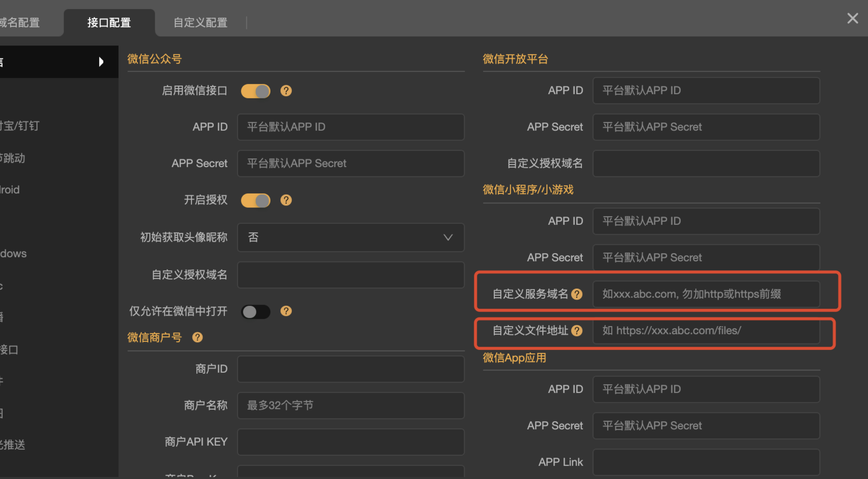Turn off the 开启授权 switch
Screen dimensions: 868x479
point(256,200)
